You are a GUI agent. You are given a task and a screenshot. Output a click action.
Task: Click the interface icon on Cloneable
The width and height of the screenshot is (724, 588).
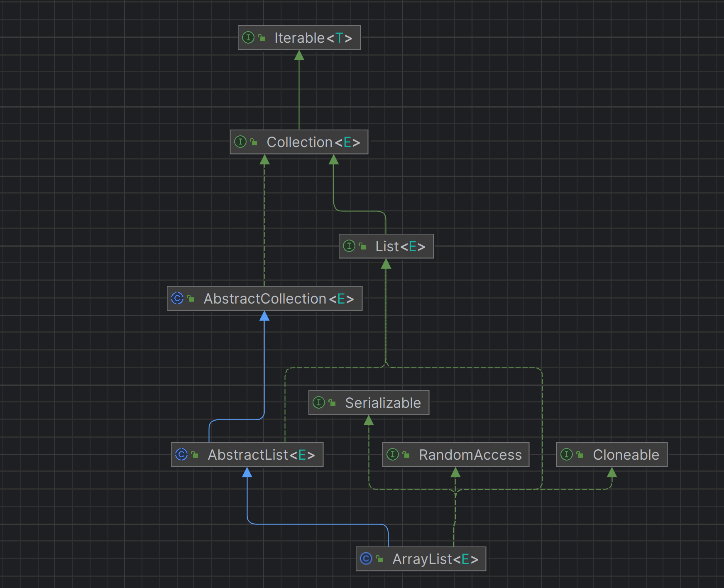566,455
